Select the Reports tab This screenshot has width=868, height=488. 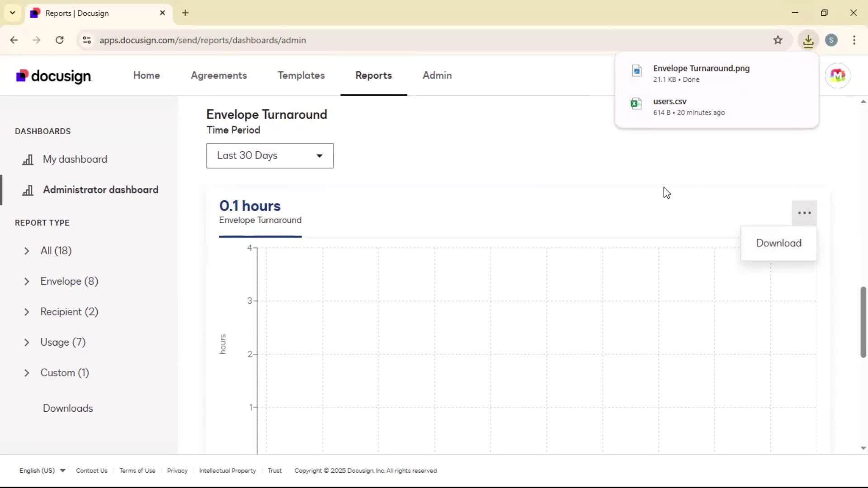(x=373, y=75)
